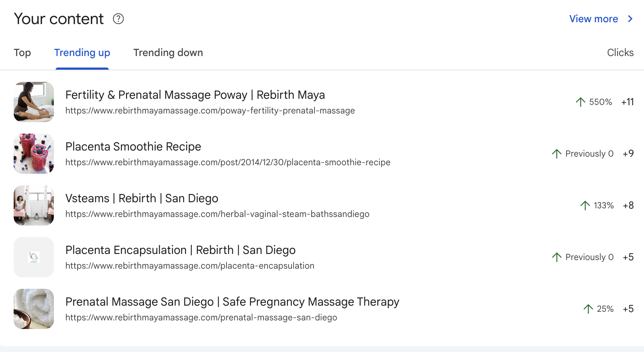Click the help question mark icon

click(118, 19)
